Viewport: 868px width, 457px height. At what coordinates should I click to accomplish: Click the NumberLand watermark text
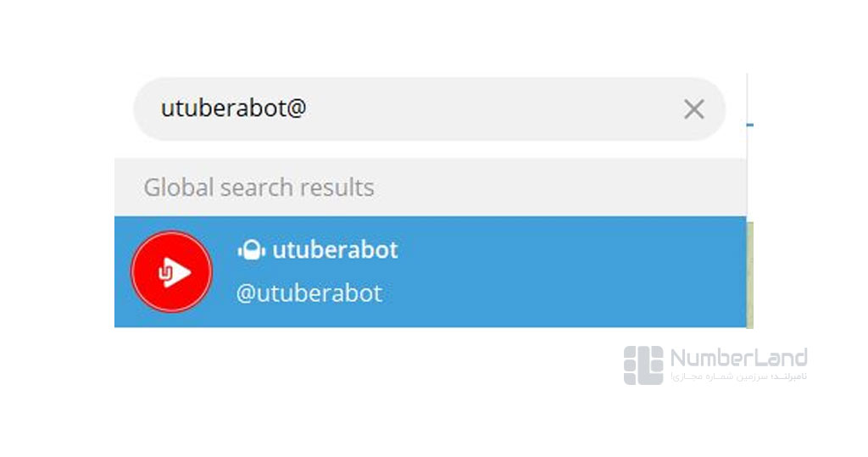coord(738,358)
